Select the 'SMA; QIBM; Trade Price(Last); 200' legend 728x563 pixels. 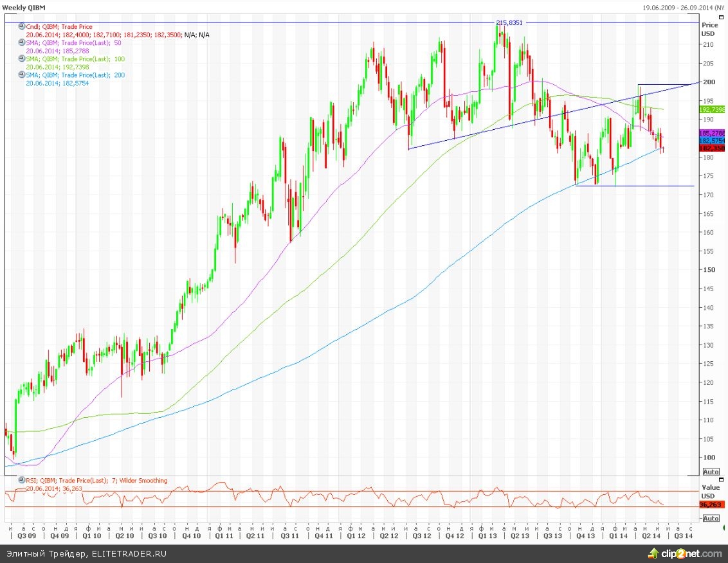75,75
